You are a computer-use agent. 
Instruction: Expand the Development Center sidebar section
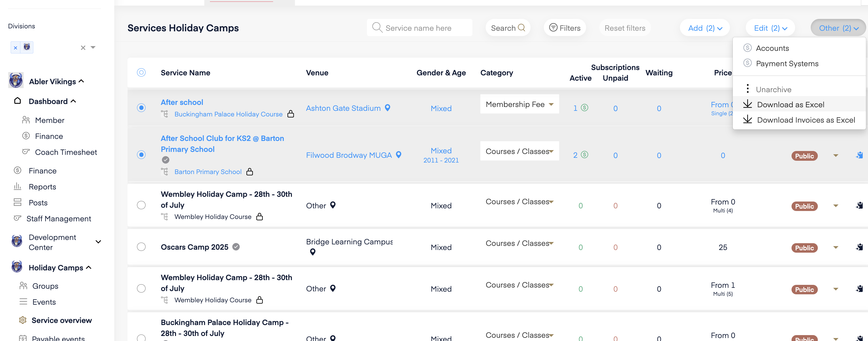(x=98, y=242)
